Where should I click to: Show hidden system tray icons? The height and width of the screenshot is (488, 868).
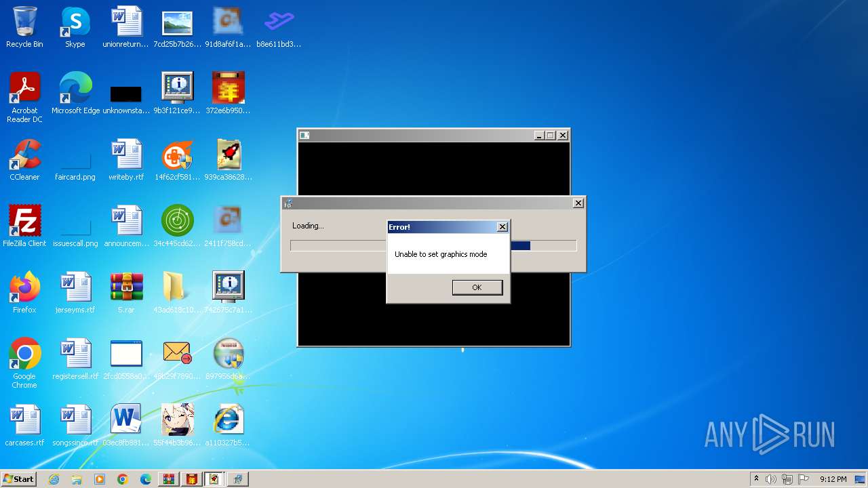point(757,479)
